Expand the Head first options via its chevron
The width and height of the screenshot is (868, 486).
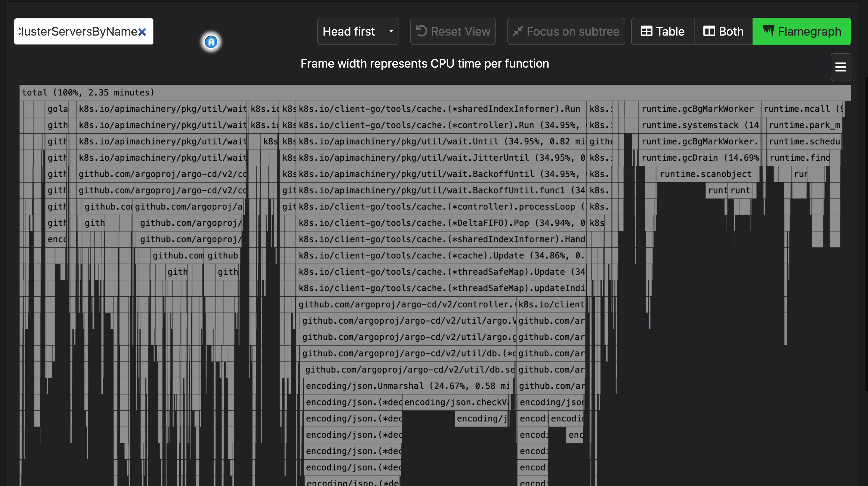[391, 31]
